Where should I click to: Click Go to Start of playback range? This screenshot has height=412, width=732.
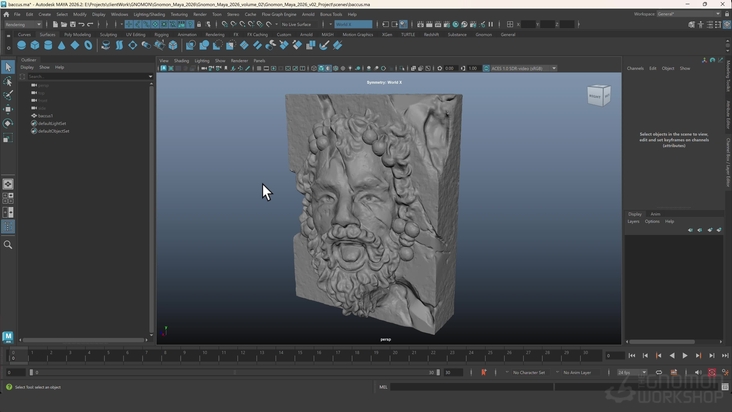[632, 356]
